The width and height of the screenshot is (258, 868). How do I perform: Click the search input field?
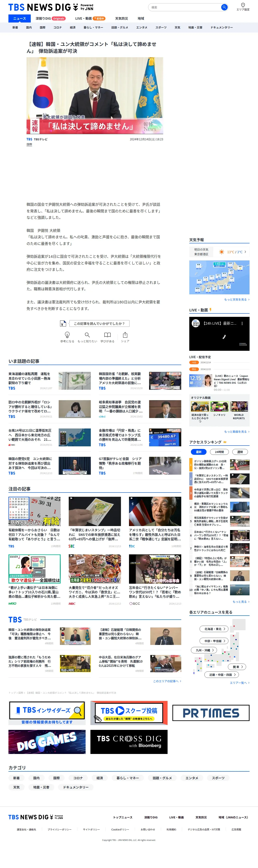click(185, 7)
